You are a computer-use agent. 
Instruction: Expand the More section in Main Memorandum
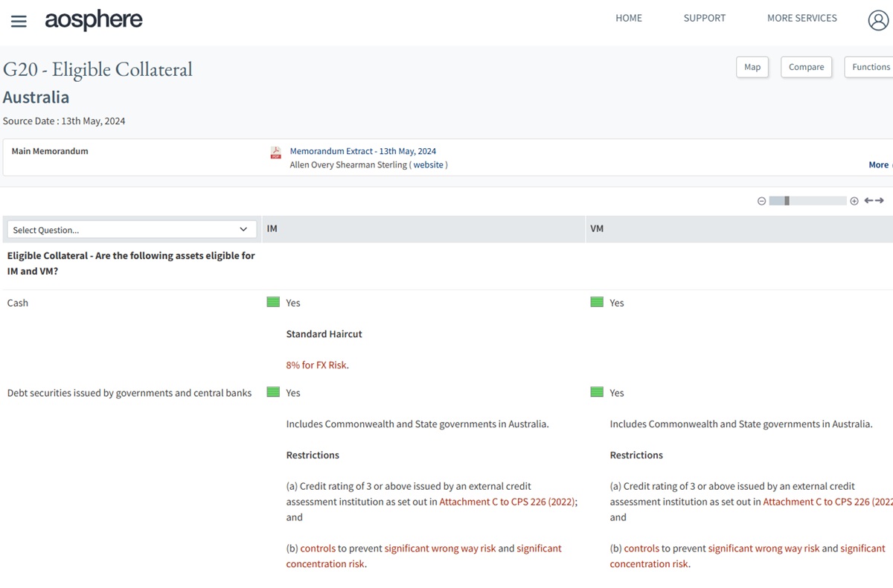(879, 164)
